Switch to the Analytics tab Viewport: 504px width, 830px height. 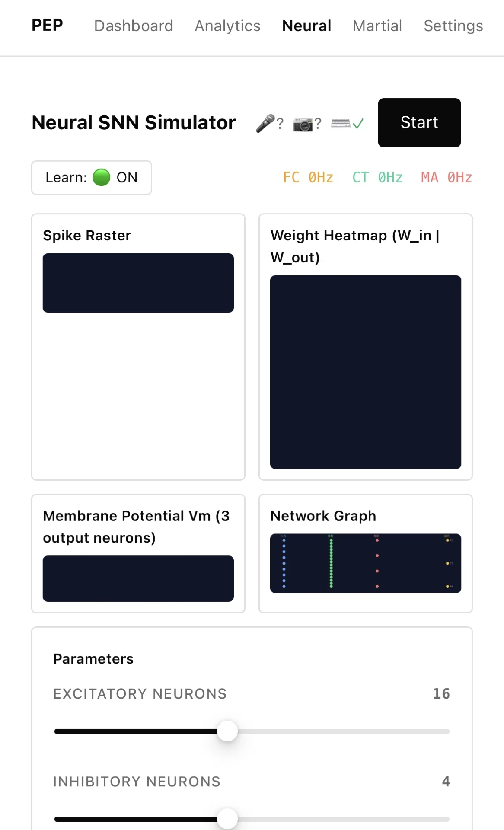click(x=228, y=26)
